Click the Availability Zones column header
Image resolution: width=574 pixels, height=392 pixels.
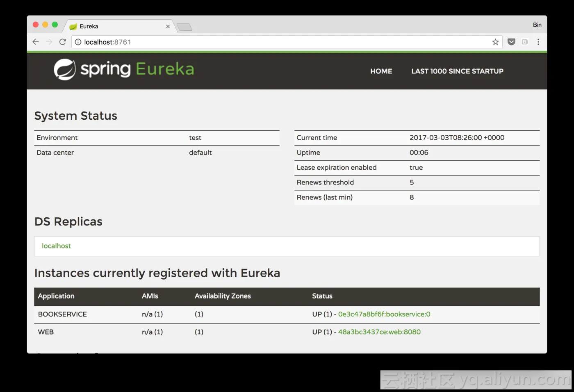[x=223, y=296]
